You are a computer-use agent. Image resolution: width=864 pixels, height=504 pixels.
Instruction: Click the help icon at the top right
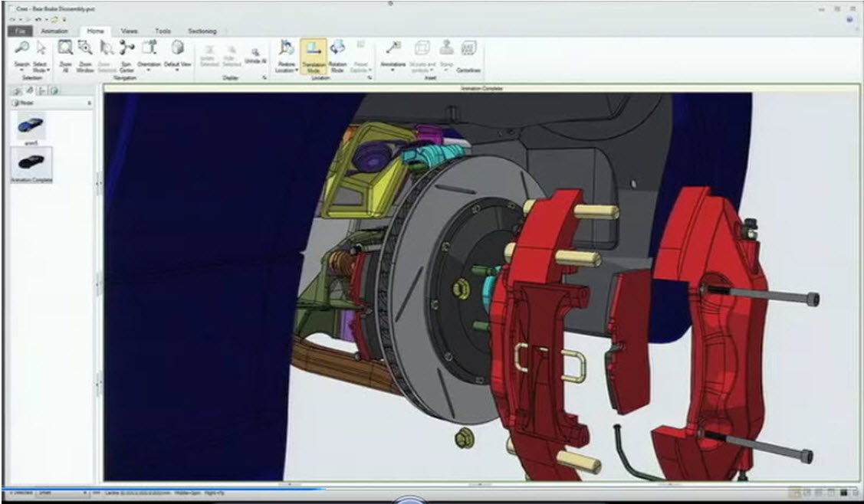849,19
